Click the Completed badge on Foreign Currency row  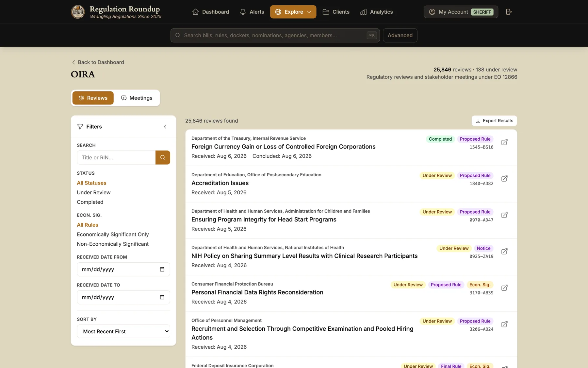[x=440, y=139]
